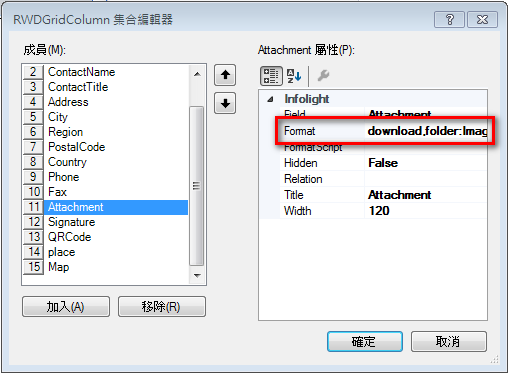Edit the Hidden property value False
Image resolution: width=509 pixels, height=374 pixels.
pos(426,163)
